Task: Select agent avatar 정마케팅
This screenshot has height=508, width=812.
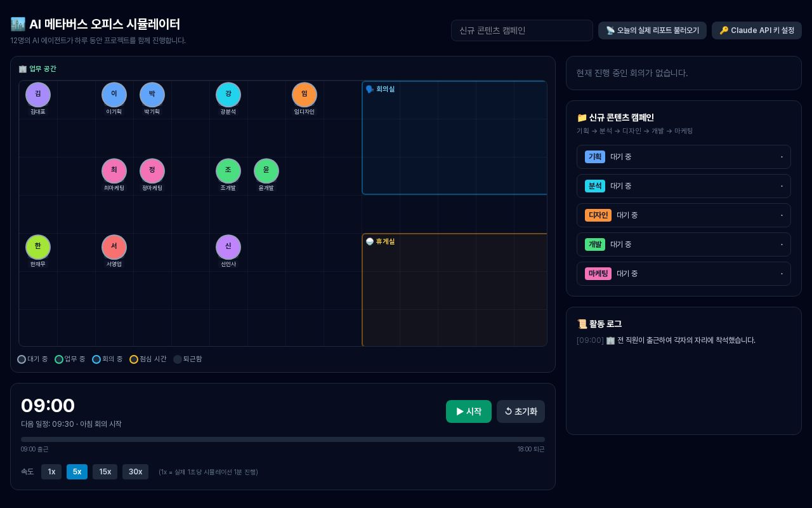Action: (152, 171)
